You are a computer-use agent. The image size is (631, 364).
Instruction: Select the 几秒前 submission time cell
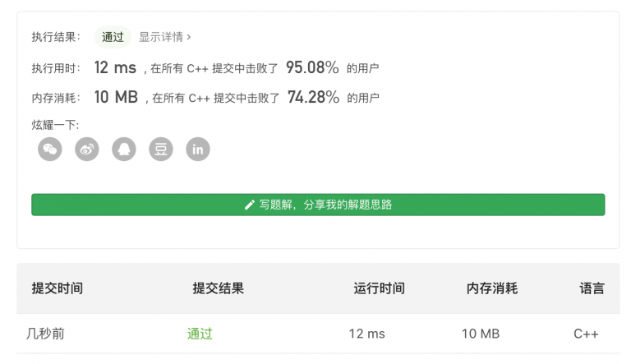click(44, 334)
